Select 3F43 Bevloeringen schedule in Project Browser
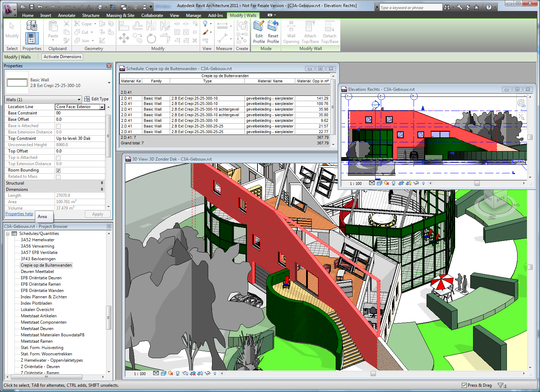540x392 pixels. point(38,259)
